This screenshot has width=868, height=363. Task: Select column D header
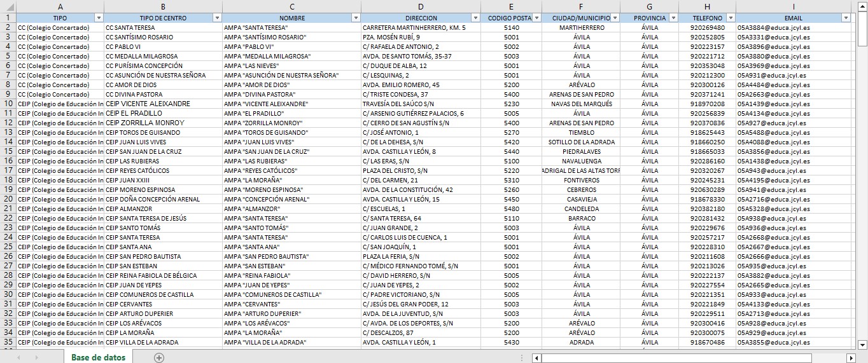(420, 6)
